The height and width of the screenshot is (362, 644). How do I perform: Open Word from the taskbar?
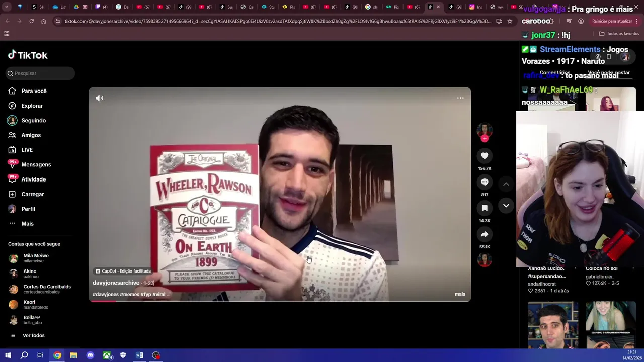point(139,355)
